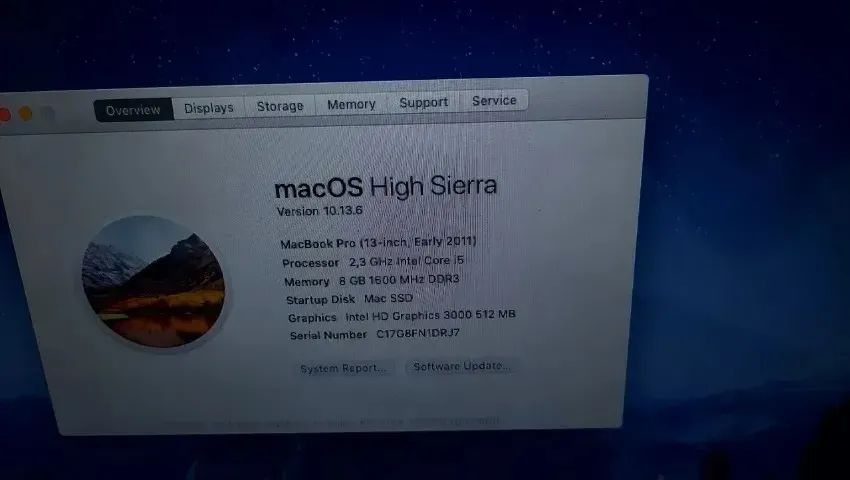Open the Service tab
This screenshot has width=850, height=480.
coord(494,100)
